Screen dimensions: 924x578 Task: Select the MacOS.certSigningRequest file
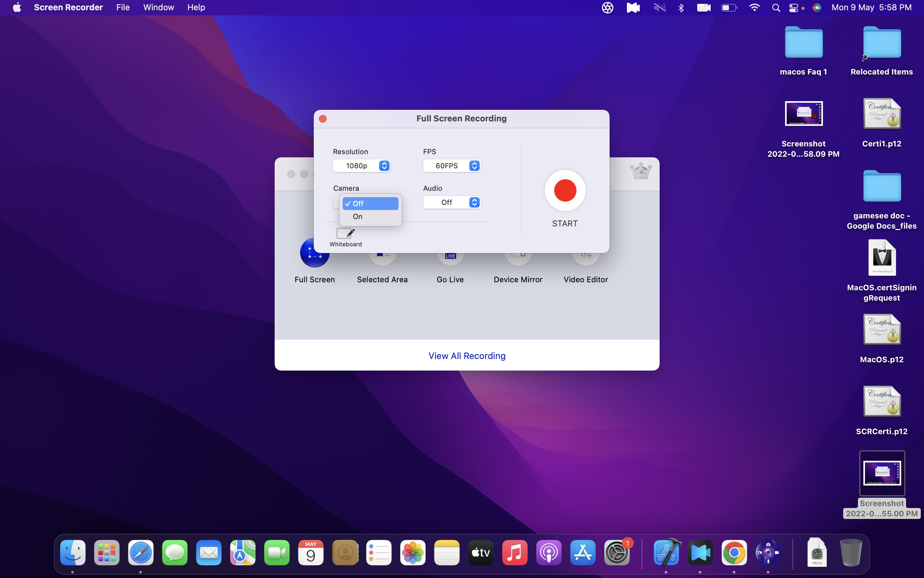pyautogui.click(x=882, y=258)
